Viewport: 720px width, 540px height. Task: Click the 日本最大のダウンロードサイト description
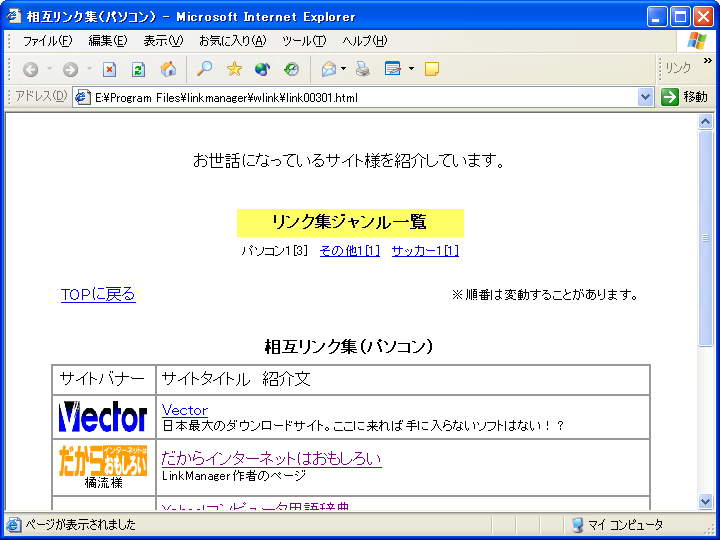tap(363, 426)
